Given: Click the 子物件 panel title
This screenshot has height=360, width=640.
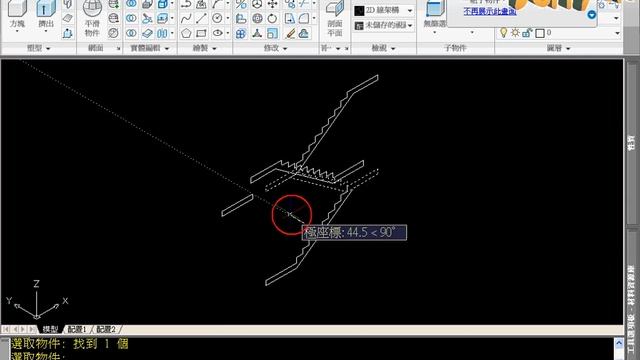Looking at the screenshot, I should (455, 48).
